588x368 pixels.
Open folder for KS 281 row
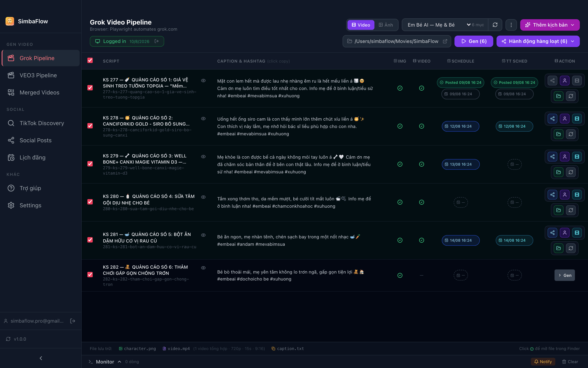click(x=558, y=248)
